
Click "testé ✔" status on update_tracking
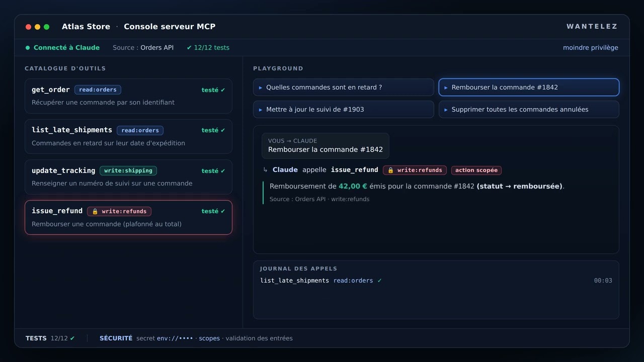[x=213, y=171]
